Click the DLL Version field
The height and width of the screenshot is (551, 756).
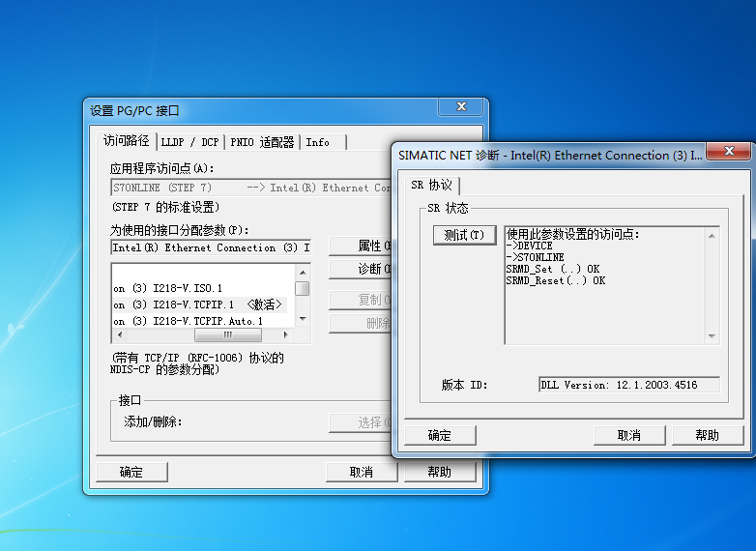coord(629,385)
